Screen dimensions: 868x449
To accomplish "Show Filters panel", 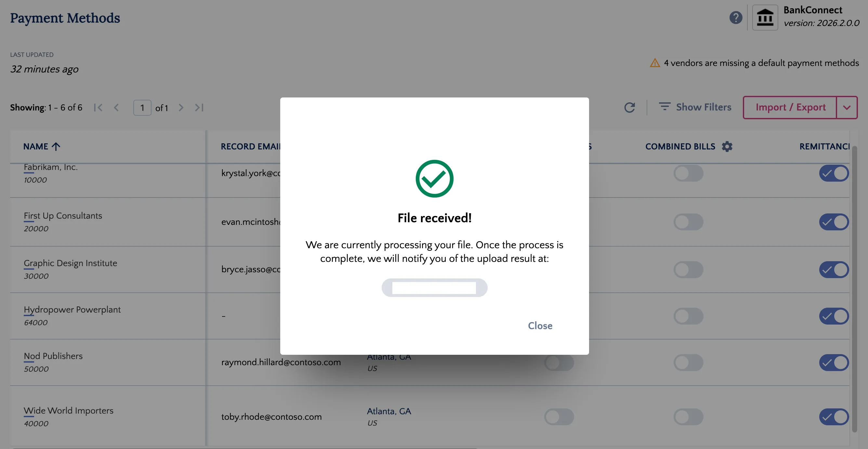I will point(695,107).
